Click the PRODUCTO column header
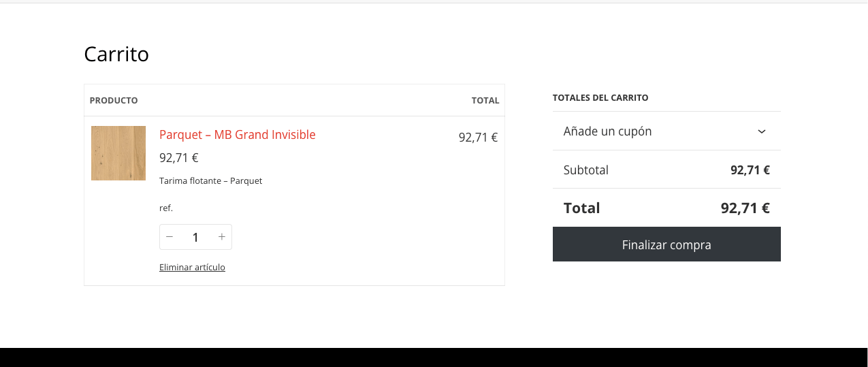The image size is (868, 367). 114,101
